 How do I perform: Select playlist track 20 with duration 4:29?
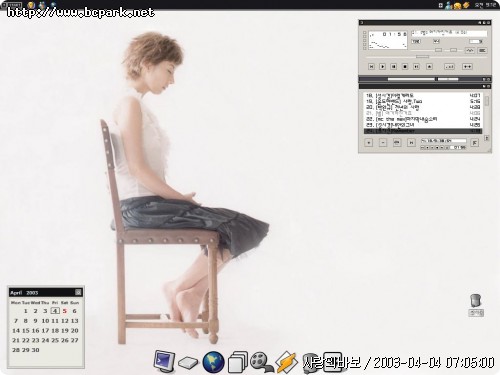[x=423, y=107]
